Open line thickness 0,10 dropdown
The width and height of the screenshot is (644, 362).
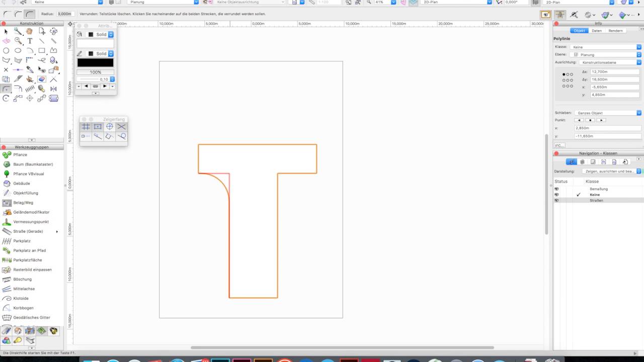pyautogui.click(x=113, y=79)
